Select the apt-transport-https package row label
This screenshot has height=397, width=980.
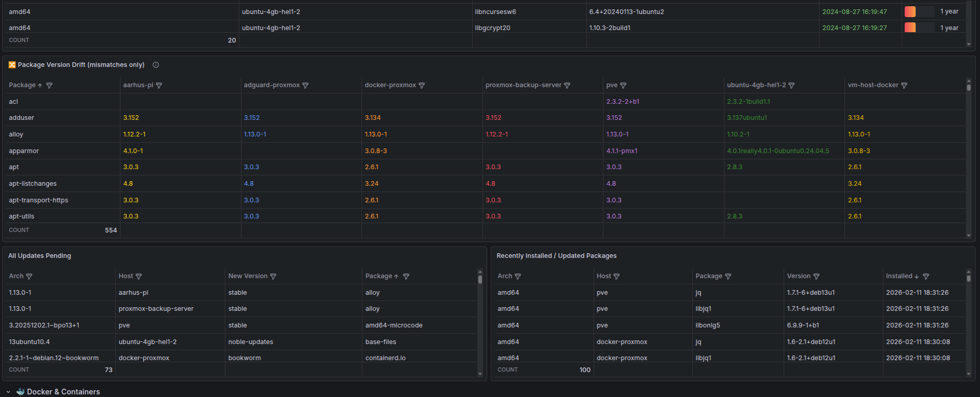click(38, 200)
